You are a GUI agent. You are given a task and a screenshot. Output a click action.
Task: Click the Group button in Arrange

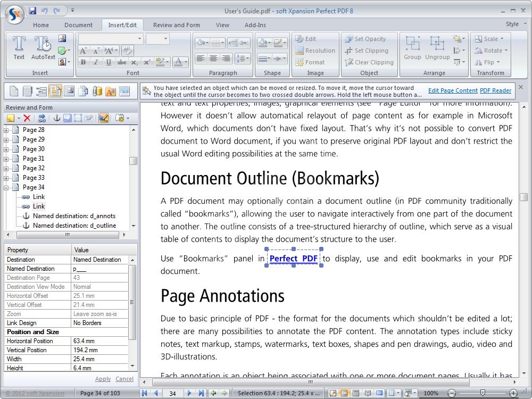click(x=413, y=48)
